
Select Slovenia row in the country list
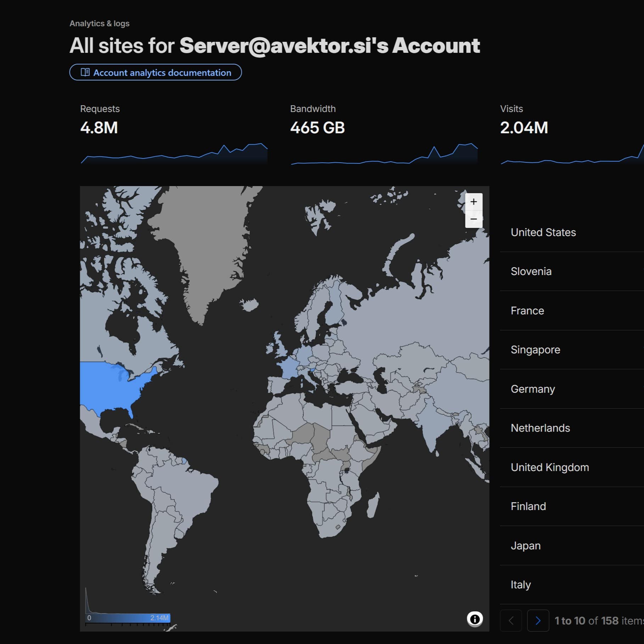tap(572, 271)
